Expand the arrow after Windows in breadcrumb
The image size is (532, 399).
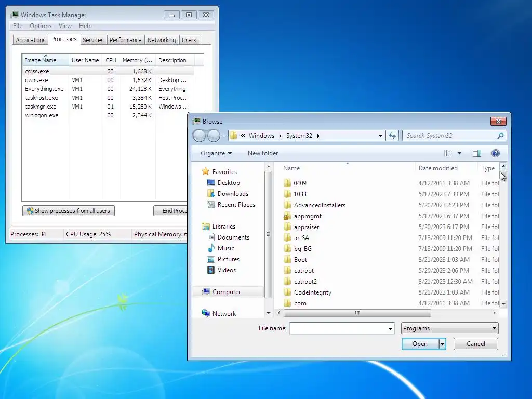tap(280, 136)
